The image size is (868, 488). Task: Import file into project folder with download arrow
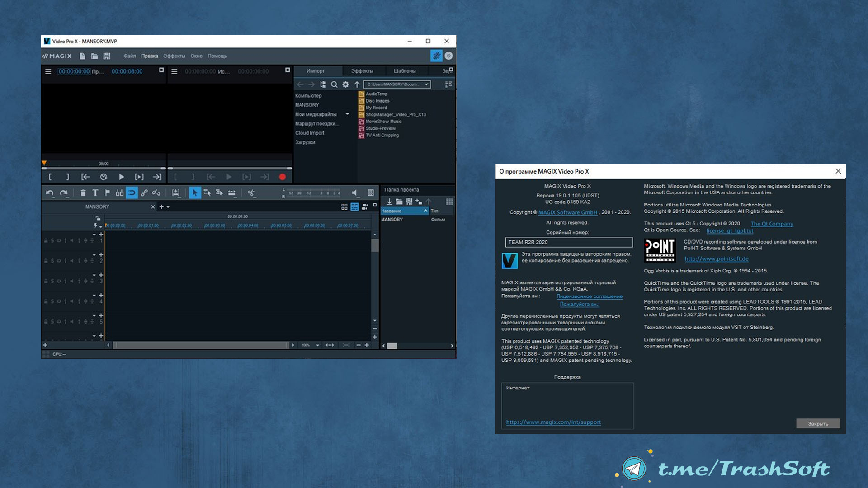point(389,202)
